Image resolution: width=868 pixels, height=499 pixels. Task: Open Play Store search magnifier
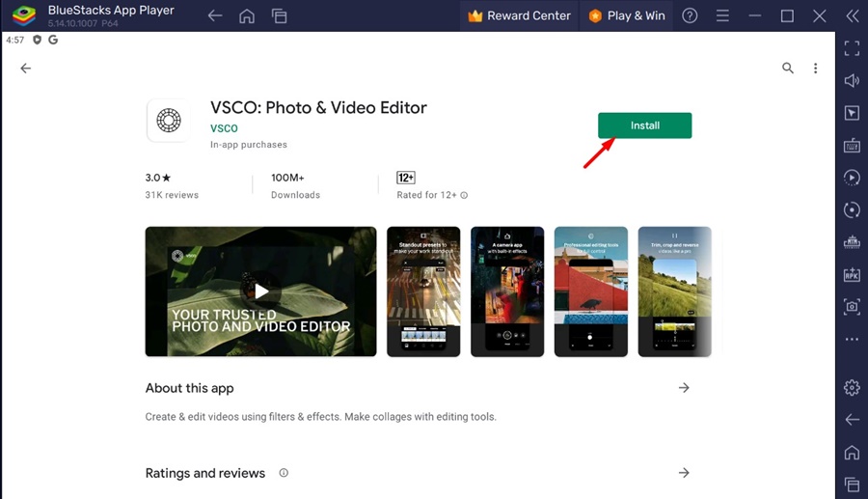787,69
